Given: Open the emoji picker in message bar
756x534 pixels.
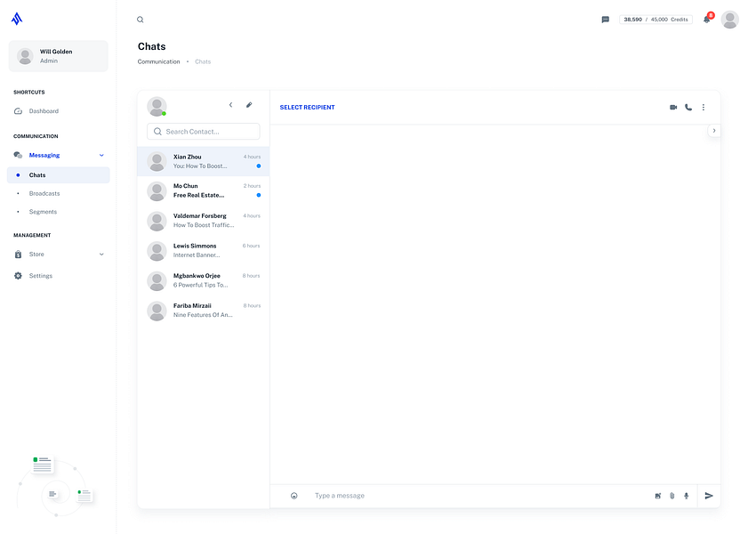Looking at the screenshot, I should (x=294, y=496).
